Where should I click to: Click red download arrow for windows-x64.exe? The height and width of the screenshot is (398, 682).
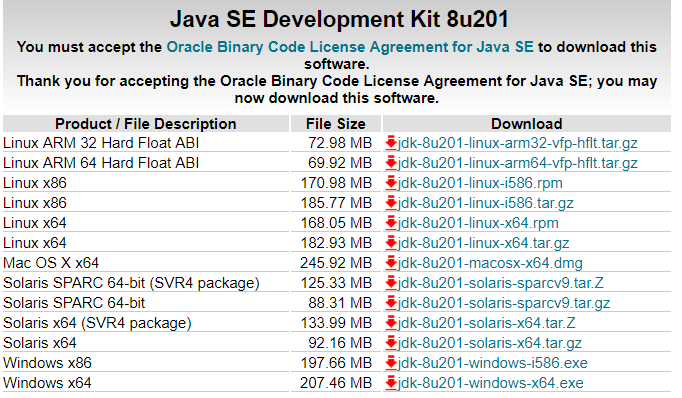[x=391, y=383]
